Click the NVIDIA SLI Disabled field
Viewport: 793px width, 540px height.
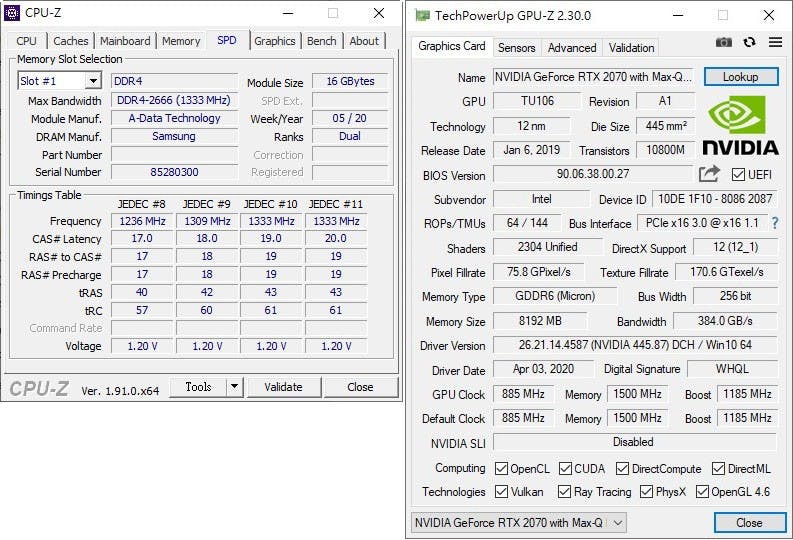click(x=635, y=442)
